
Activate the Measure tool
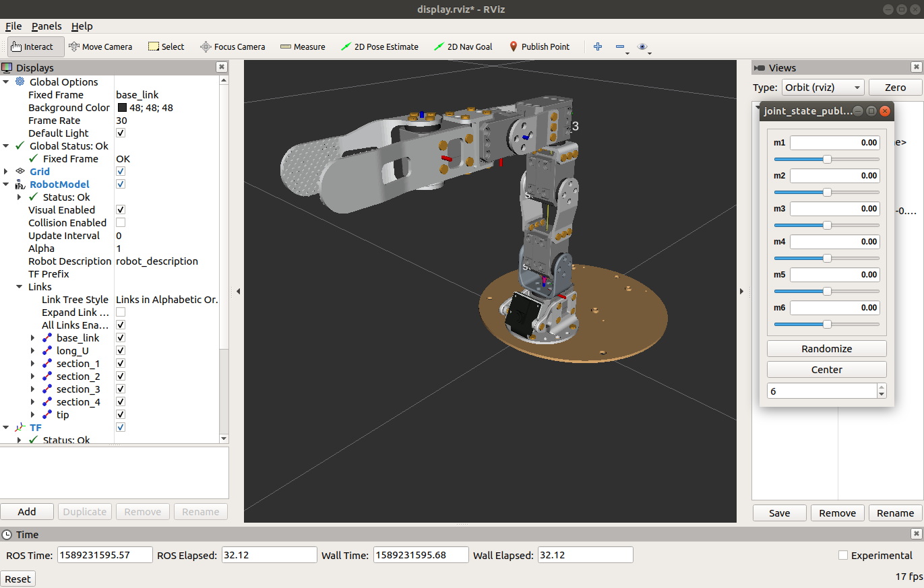[x=303, y=46]
